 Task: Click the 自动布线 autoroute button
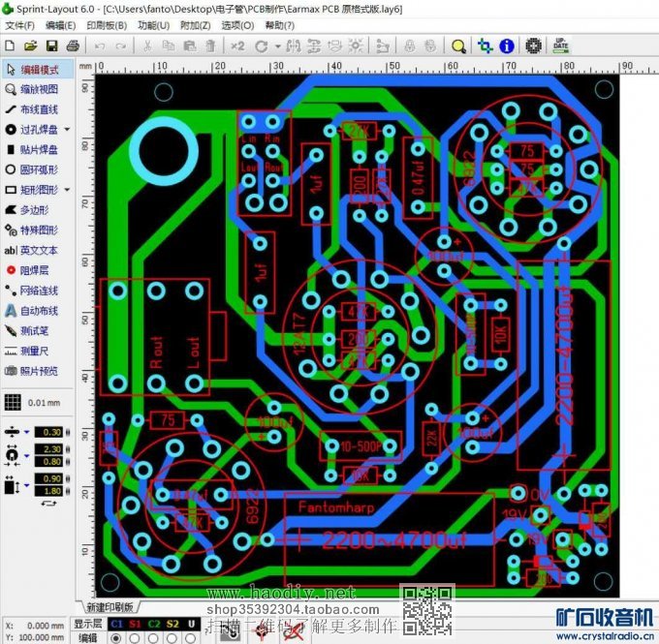[34, 311]
